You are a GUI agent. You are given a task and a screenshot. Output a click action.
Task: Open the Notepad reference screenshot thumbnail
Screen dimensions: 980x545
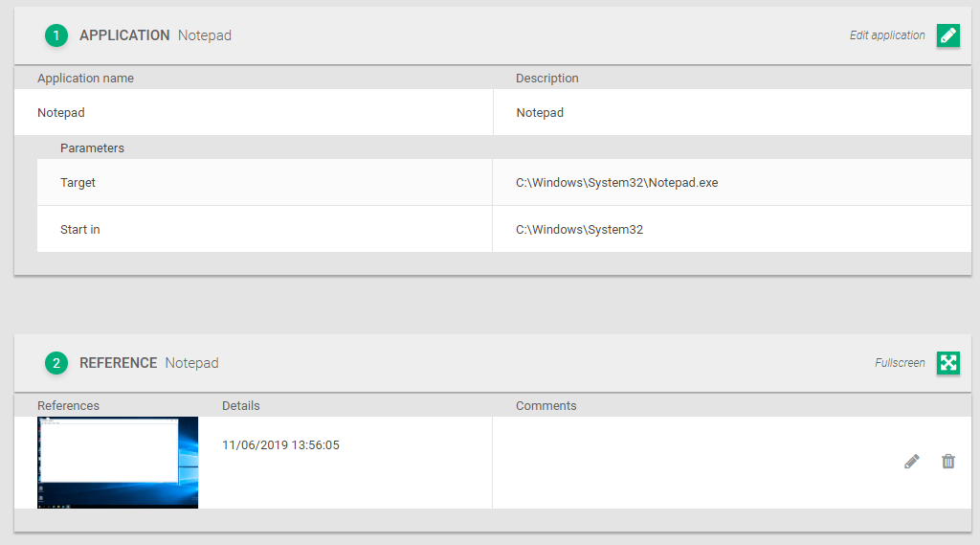click(x=118, y=463)
